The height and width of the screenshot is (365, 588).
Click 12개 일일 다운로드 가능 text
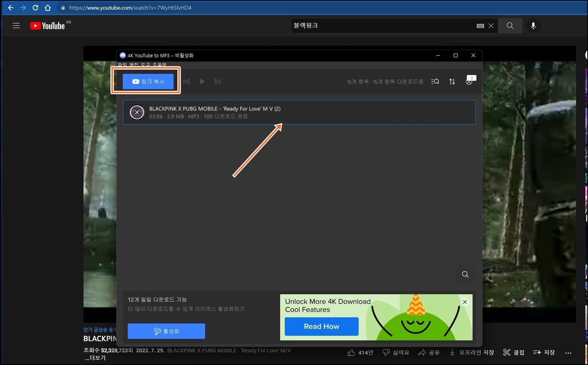coord(157,300)
